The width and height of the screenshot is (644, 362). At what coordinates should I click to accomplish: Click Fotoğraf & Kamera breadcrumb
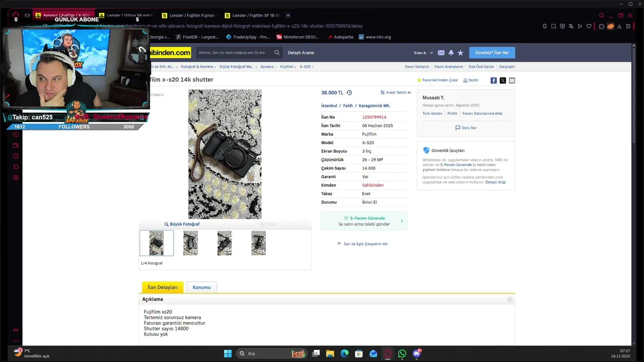coord(197,67)
